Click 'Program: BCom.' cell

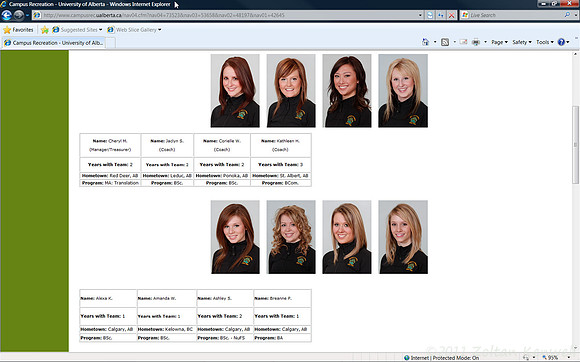click(x=280, y=183)
